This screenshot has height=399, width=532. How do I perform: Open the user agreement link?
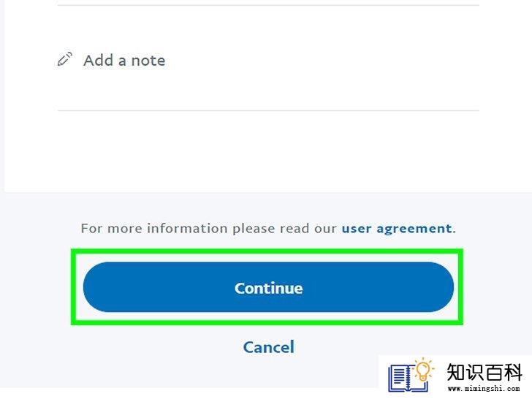[x=397, y=229]
